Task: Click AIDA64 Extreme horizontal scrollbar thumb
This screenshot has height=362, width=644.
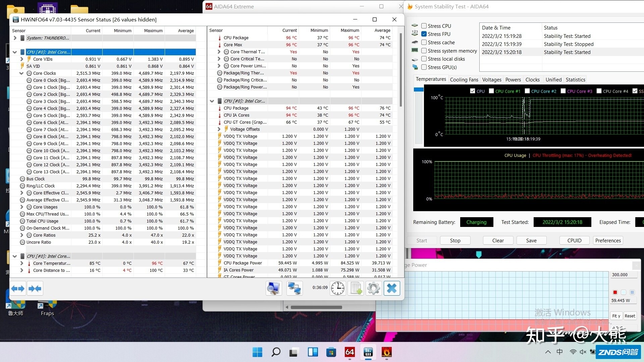Action: click(x=316, y=307)
